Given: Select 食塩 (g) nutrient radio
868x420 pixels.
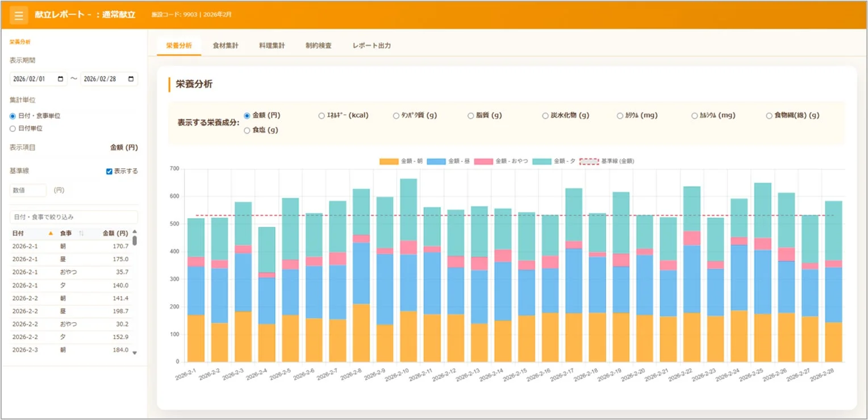Looking at the screenshot, I should click(247, 130).
